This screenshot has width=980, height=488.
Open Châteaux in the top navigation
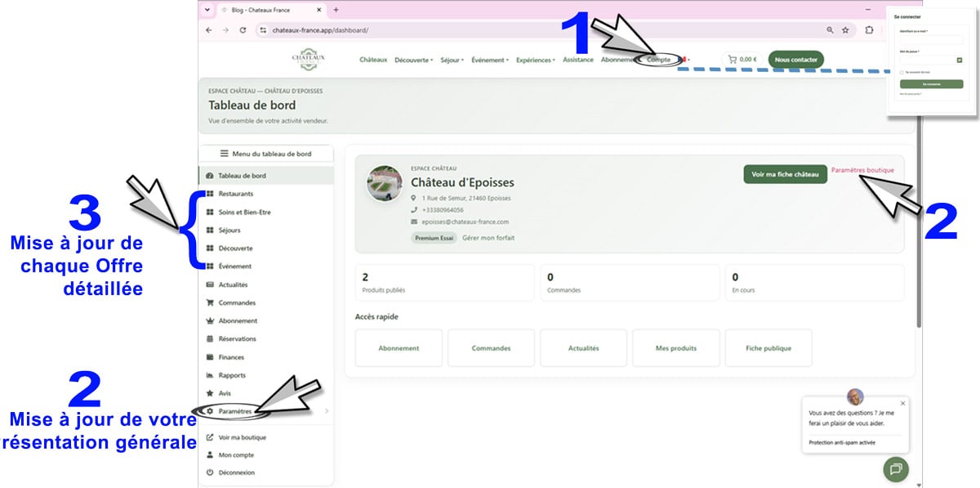pyautogui.click(x=373, y=60)
